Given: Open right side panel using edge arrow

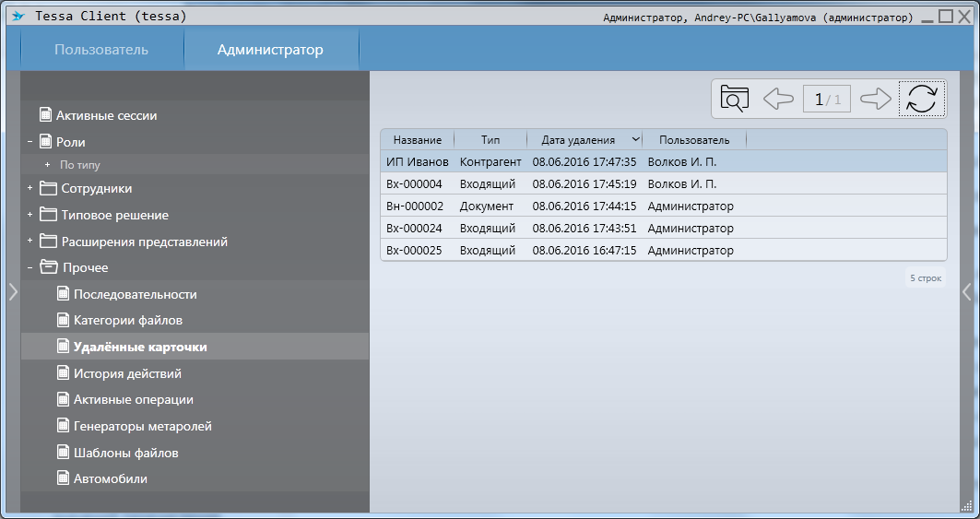Looking at the screenshot, I should 966,291.
